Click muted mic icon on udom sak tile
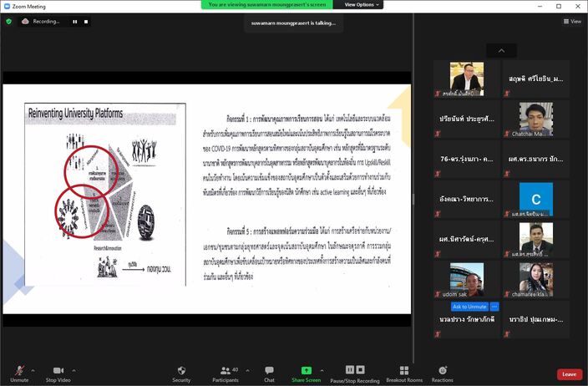588x386 pixels. pyautogui.click(x=438, y=294)
